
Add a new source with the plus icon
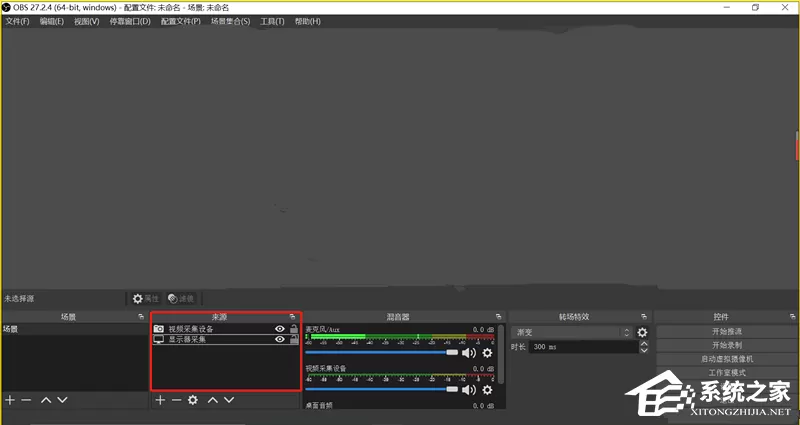coord(160,400)
